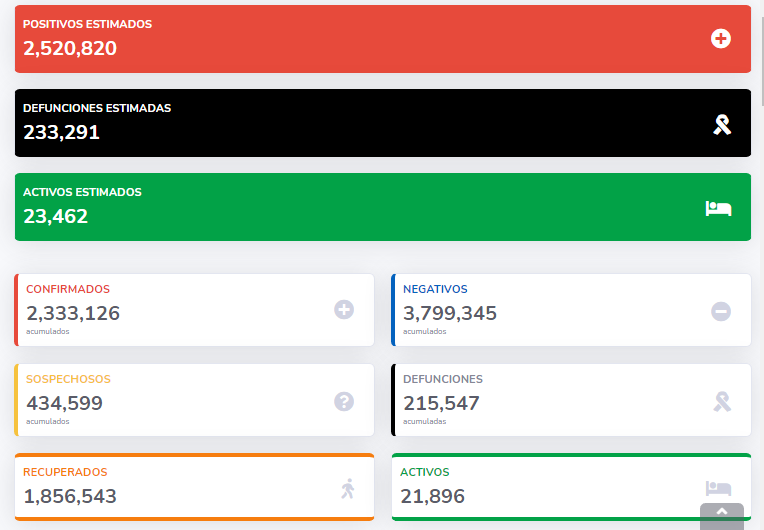The width and height of the screenshot is (764, 530).
Task: Click the walking person icon in Recuperados
Action: (348, 489)
